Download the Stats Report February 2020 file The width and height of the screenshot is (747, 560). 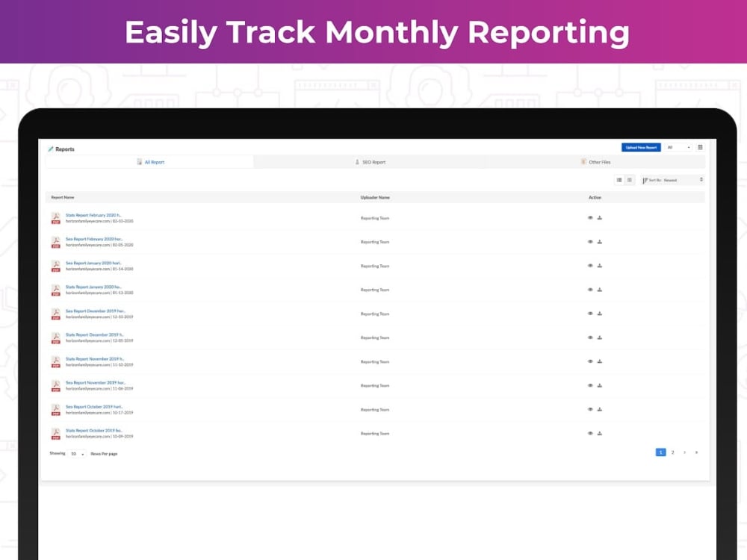coord(599,217)
